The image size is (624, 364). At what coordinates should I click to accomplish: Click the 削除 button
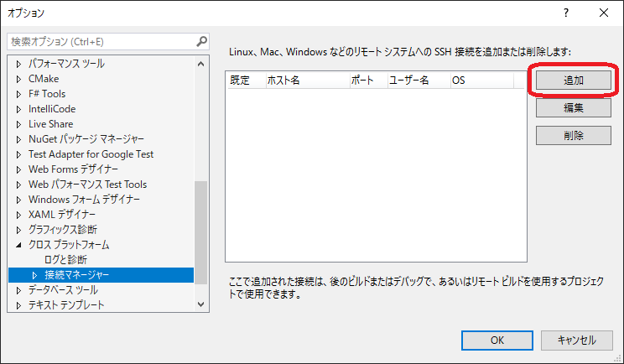coord(574,136)
